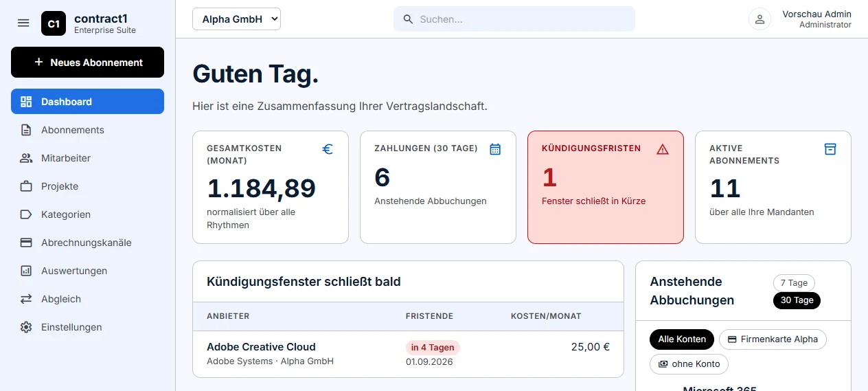Viewport: 868px width, 391px height.
Task: Open the Alpha GmbH tenant dropdown
Action: [x=237, y=19]
